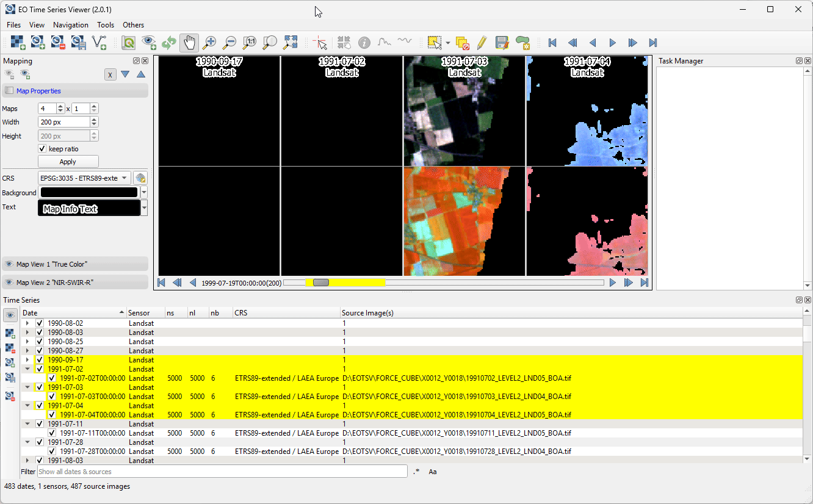
Task: Click the deselect features icon
Action: pos(462,42)
